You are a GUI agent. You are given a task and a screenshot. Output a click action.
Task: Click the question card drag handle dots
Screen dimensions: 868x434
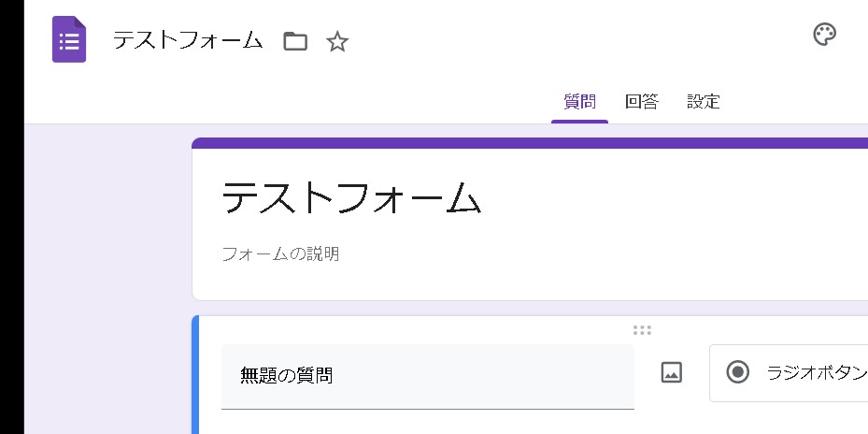[x=642, y=330]
